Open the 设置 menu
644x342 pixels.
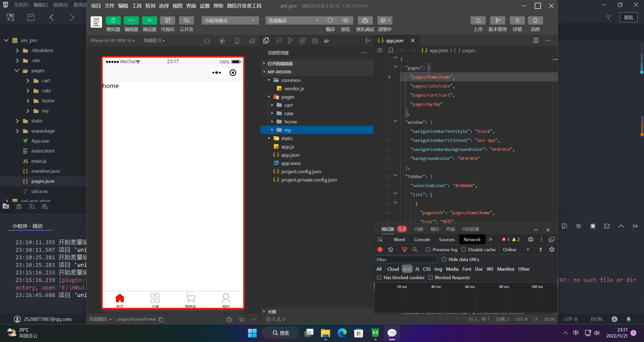pyautogui.click(x=204, y=6)
